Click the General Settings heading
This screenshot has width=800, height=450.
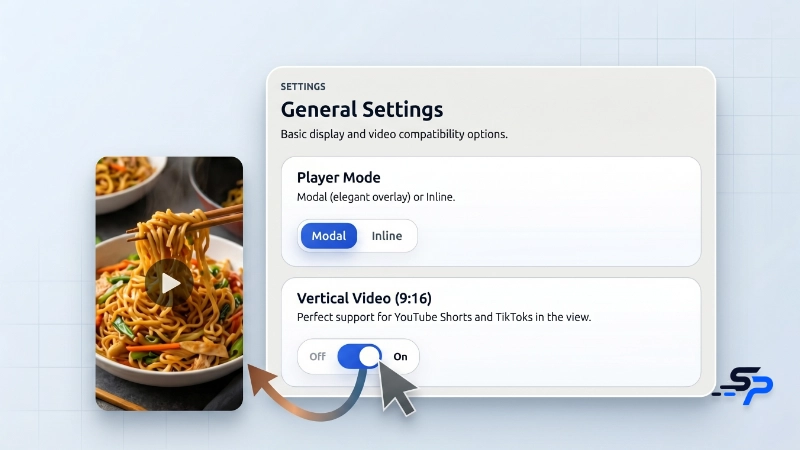click(362, 109)
